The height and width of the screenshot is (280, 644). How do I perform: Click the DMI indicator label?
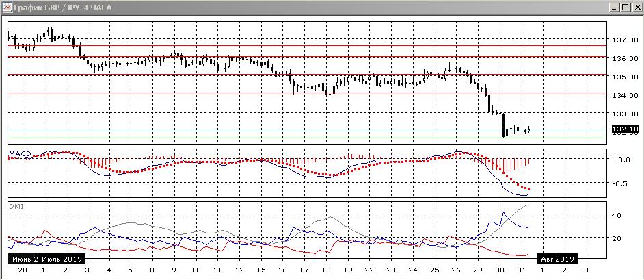(14, 205)
